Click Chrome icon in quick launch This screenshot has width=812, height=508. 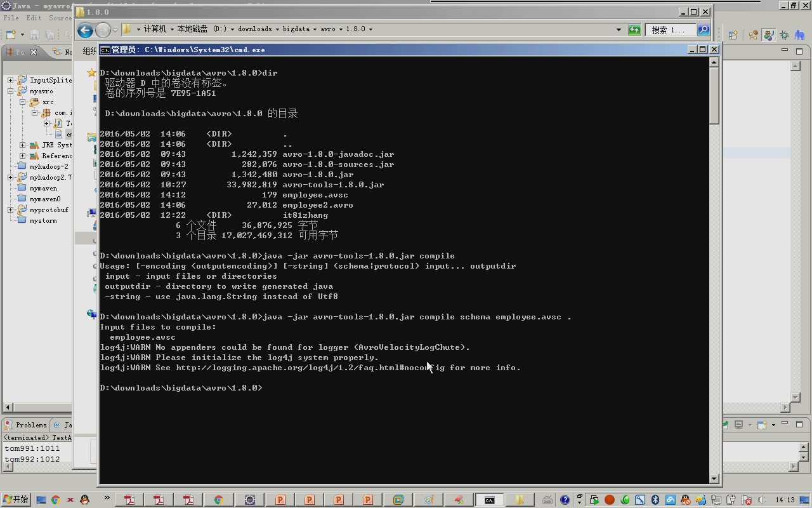(55, 500)
